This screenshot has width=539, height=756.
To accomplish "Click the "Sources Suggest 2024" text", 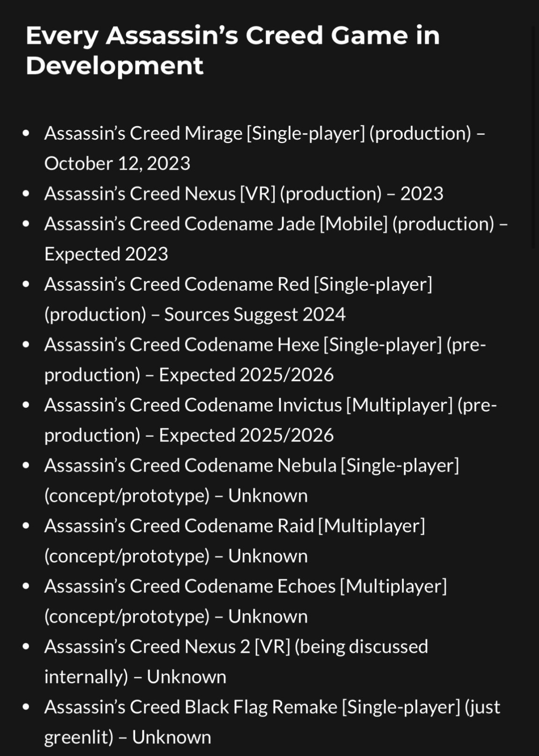I will pyautogui.click(x=255, y=315).
